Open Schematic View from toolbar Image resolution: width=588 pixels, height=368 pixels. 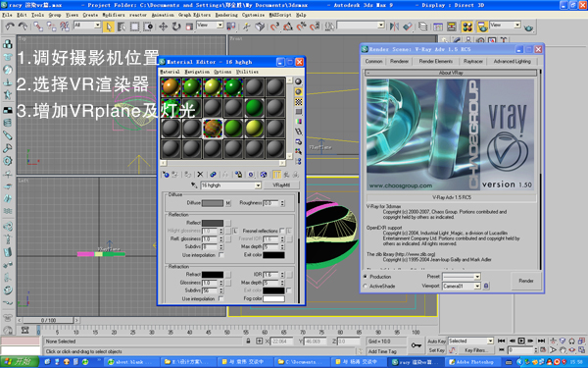451,26
